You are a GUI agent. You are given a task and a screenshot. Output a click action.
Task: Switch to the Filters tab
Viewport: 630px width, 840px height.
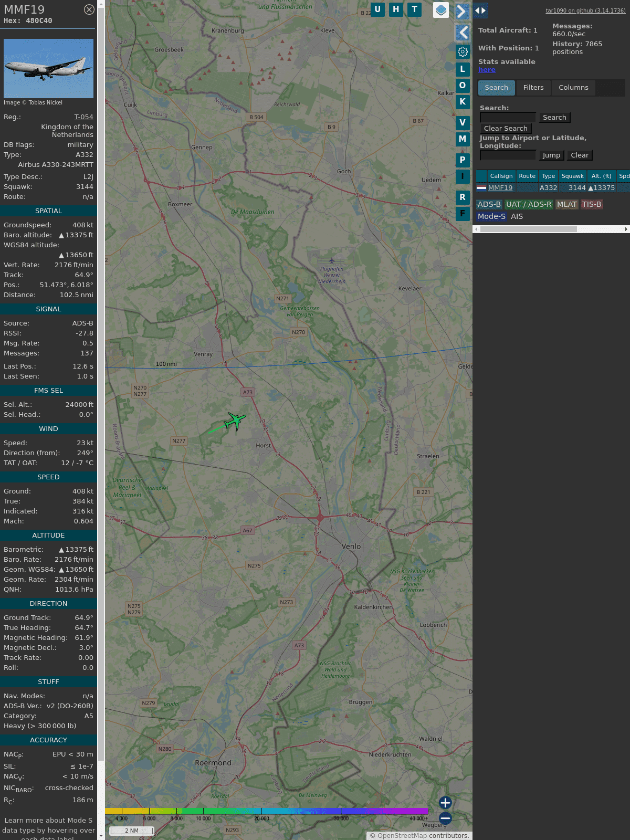tap(533, 88)
